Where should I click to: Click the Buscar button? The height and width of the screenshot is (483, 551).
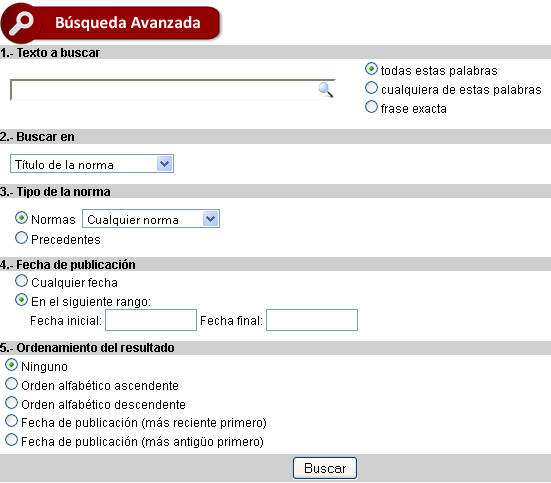coord(325,468)
